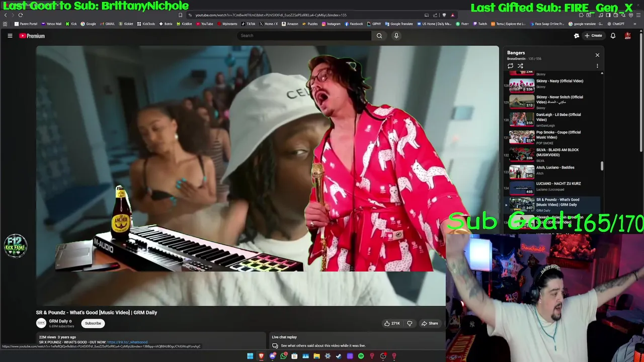Click the playlist panel scrollbar
This screenshot has height=362, width=644.
coord(602,166)
